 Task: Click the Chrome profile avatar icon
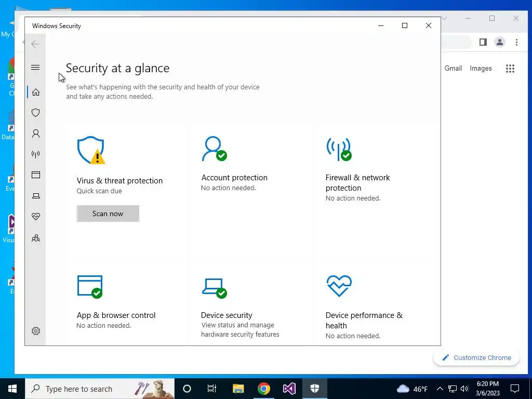coord(499,42)
